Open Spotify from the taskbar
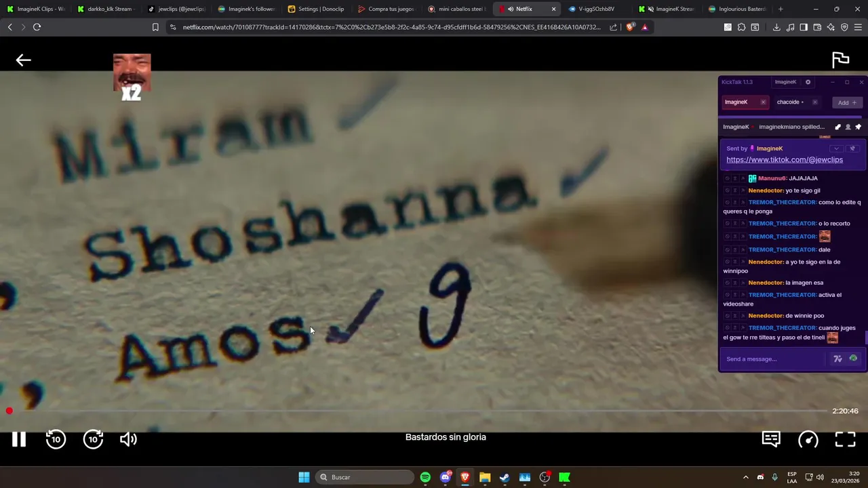This screenshot has height=488, width=868. [425, 477]
